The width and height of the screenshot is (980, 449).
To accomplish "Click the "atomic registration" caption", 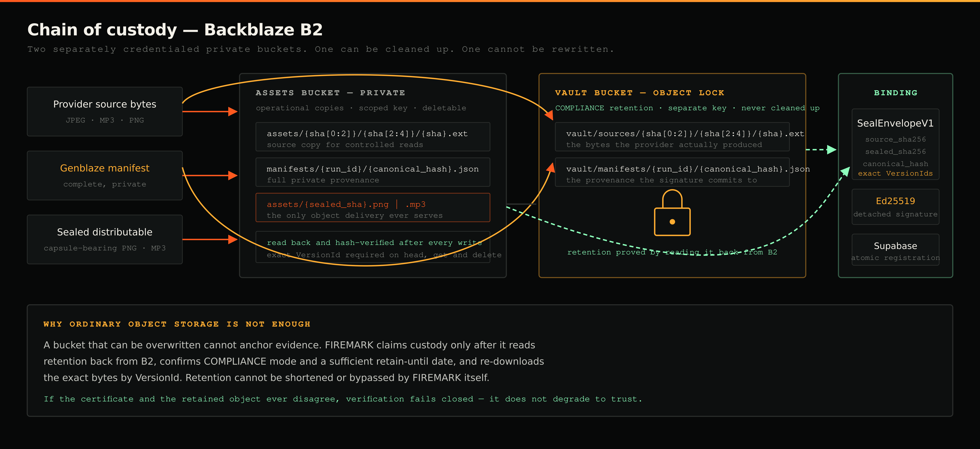I will tap(896, 258).
